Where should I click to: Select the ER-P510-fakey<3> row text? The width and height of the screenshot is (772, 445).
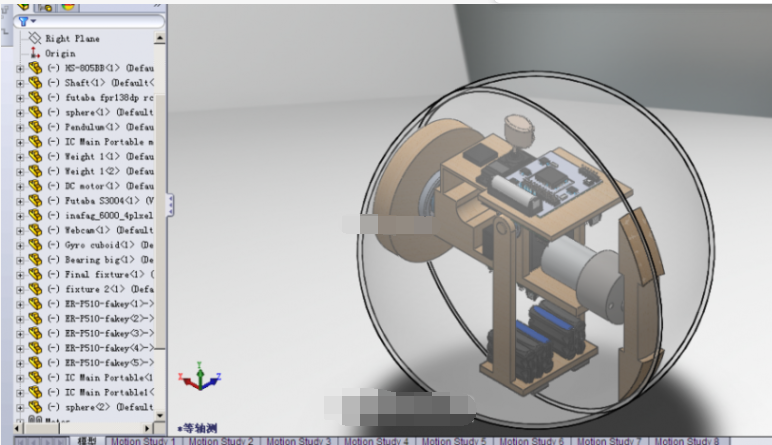click(x=100, y=333)
